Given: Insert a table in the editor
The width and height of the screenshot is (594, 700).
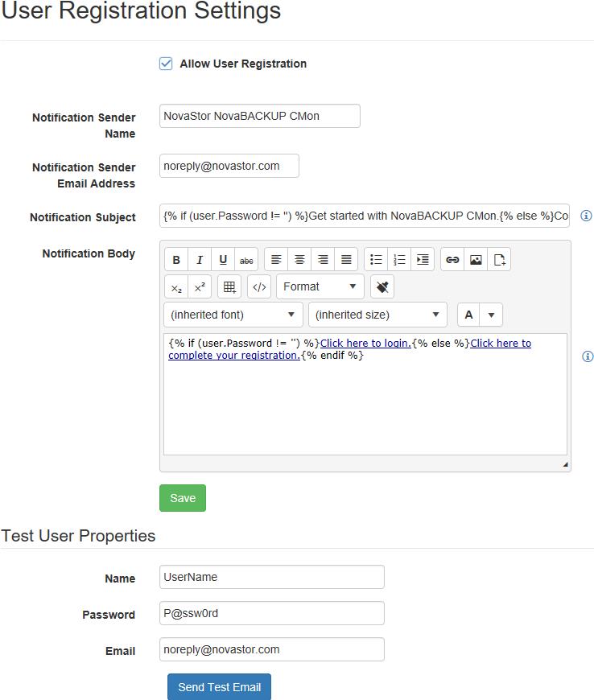Looking at the screenshot, I should [229, 287].
